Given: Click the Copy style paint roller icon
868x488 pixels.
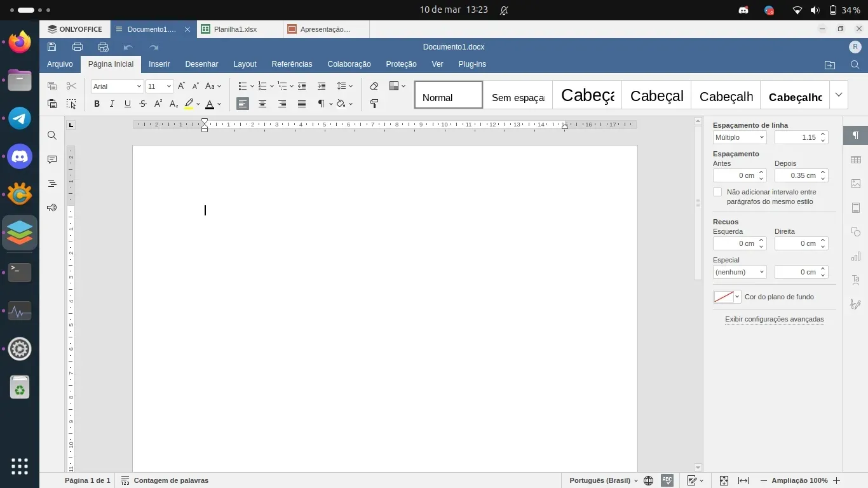Looking at the screenshot, I should 374,104.
